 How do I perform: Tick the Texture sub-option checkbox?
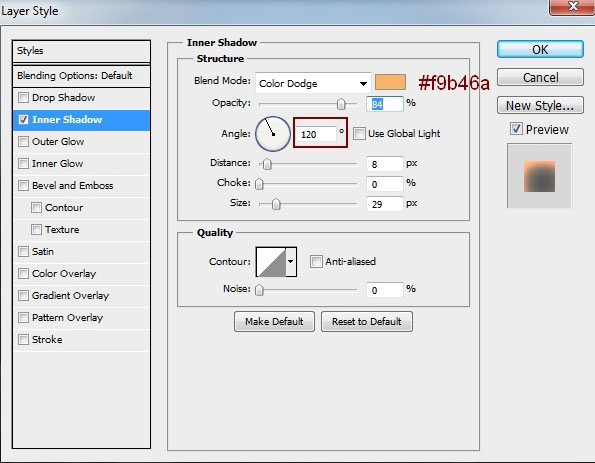tap(36, 230)
